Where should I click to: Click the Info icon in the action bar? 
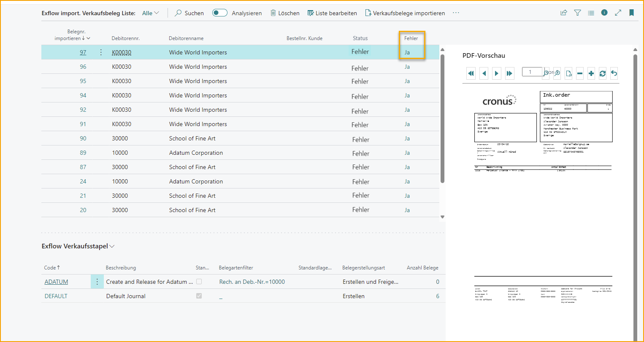[604, 13]
